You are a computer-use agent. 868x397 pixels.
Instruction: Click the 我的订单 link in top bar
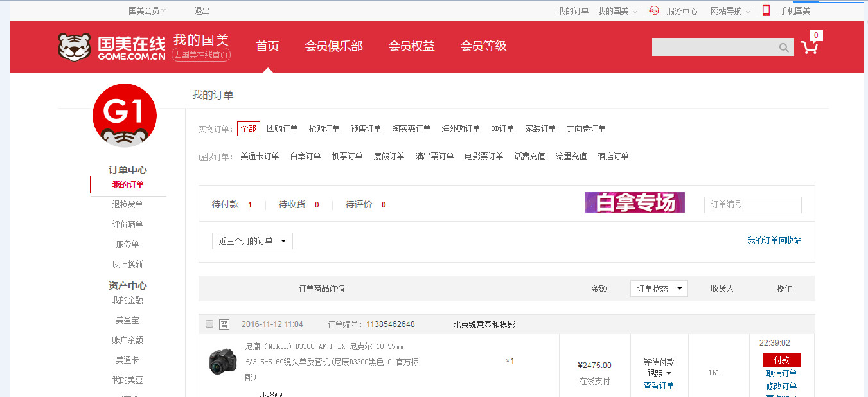click(573, 11)
